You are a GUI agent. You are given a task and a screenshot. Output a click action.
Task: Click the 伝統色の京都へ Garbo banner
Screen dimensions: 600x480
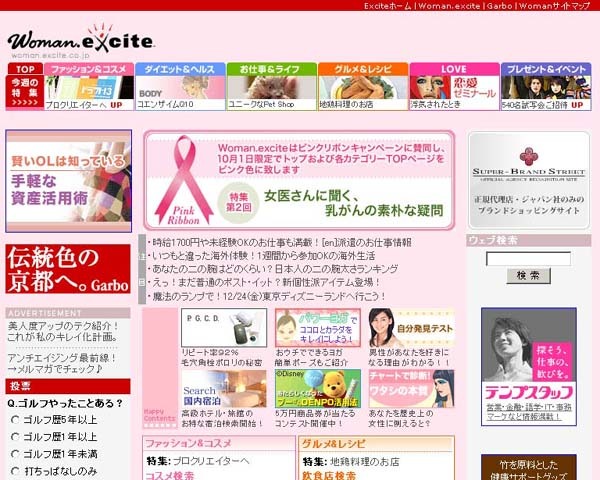pos(68,269)
